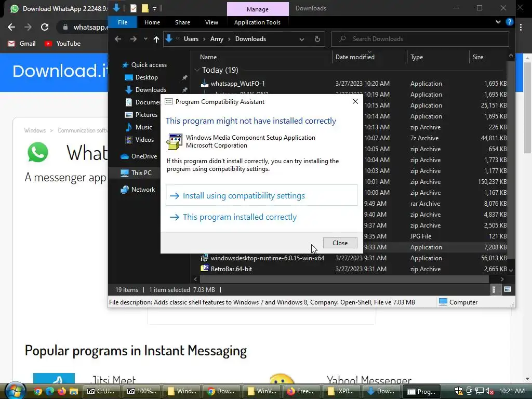Collapse the Today (19) group
This screenshot has width=532, height=399.
[x=197, y=70]
